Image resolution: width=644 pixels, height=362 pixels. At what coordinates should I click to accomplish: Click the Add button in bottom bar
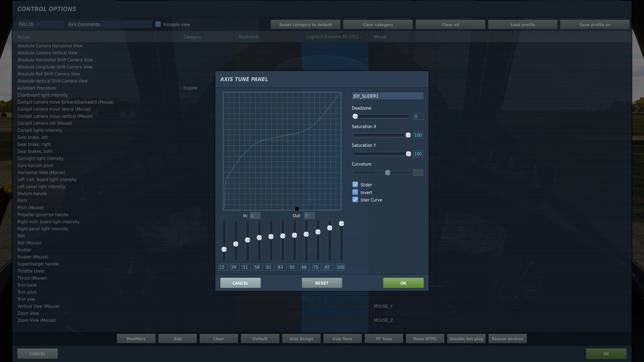[178, 339]
